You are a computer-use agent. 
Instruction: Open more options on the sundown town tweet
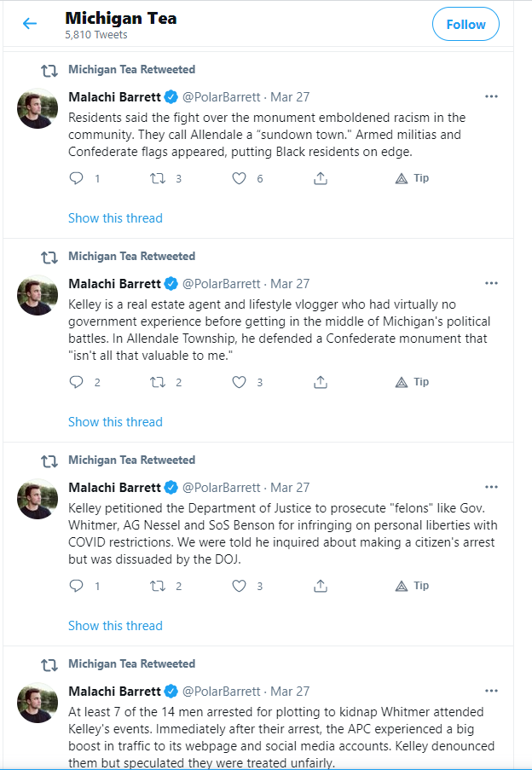(491, 96)
